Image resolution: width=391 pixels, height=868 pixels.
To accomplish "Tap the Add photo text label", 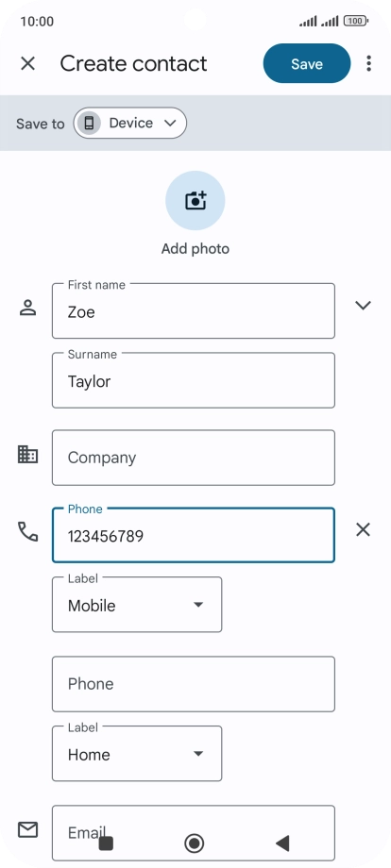I will [x=195, y=249].
